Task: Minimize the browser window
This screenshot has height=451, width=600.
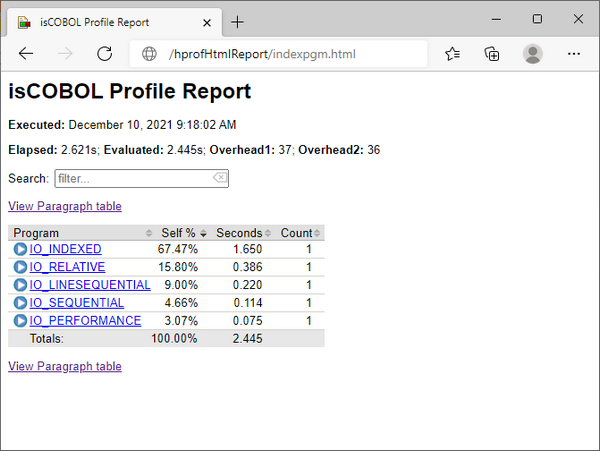Action: [x=496, y=19]
